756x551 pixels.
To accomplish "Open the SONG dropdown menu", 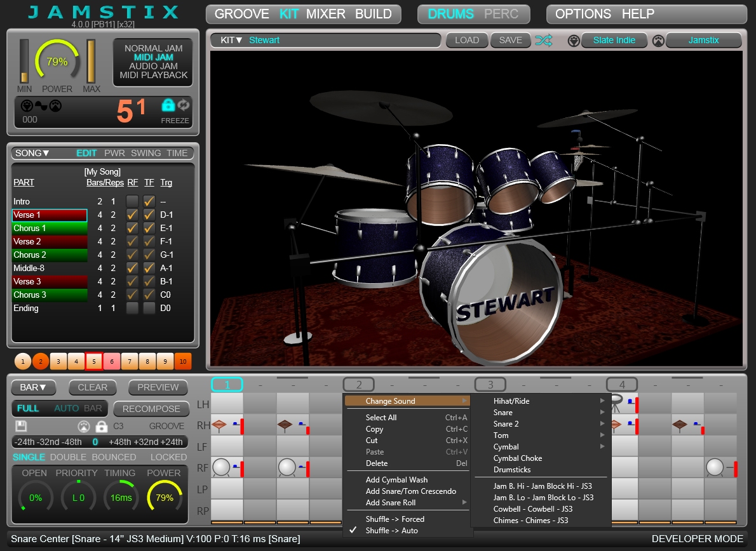I will [32, 153].
